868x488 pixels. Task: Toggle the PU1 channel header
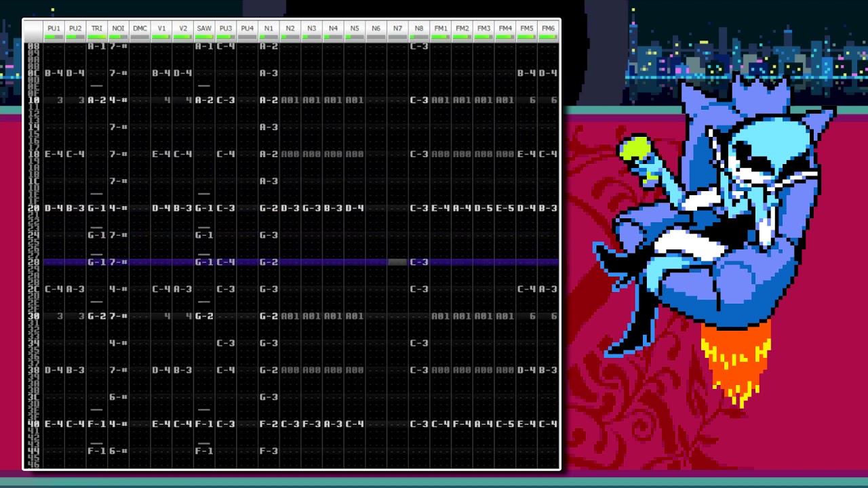54,31
